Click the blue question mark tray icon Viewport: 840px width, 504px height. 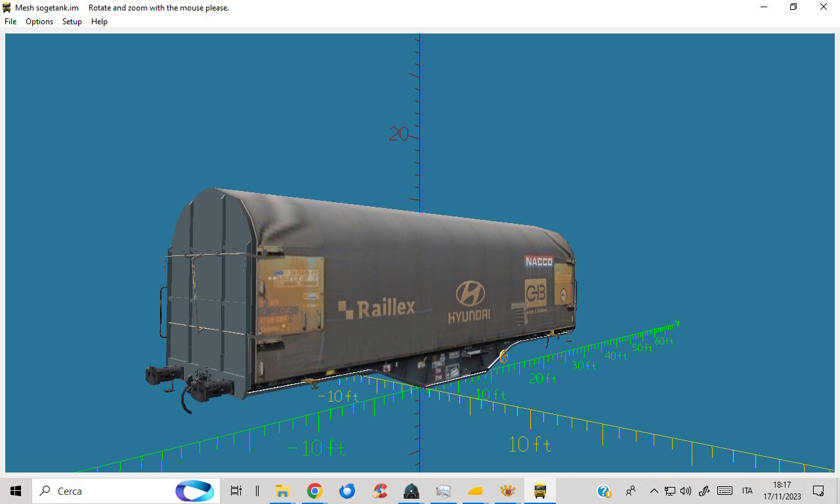(x=604, y=491)
